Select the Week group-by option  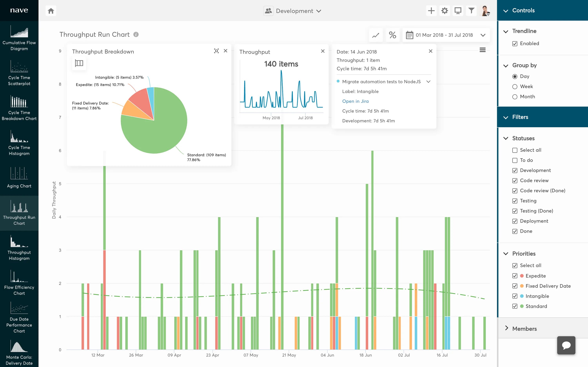[x=515, y=87]
